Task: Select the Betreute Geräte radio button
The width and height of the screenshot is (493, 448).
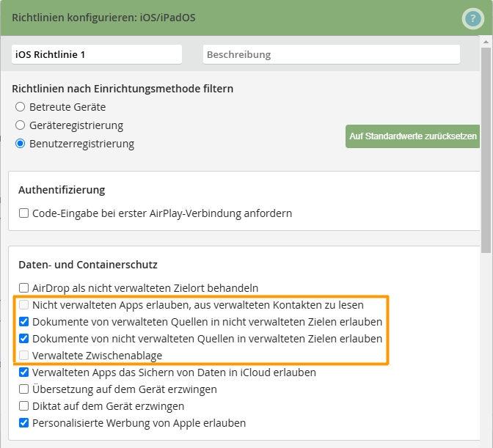Action: (x=20, y=107)
